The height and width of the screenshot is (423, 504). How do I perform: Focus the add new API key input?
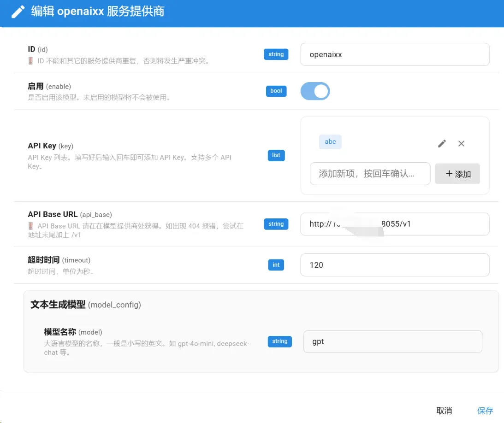370,174
